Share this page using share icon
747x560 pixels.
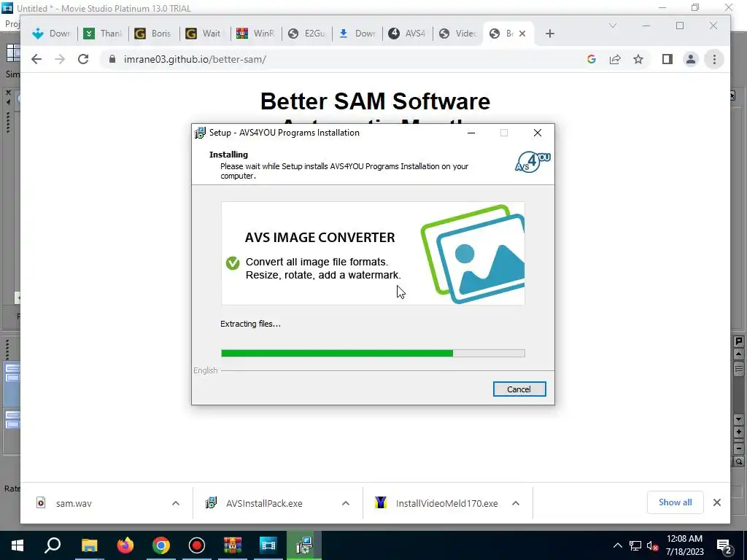pos(614,59)
